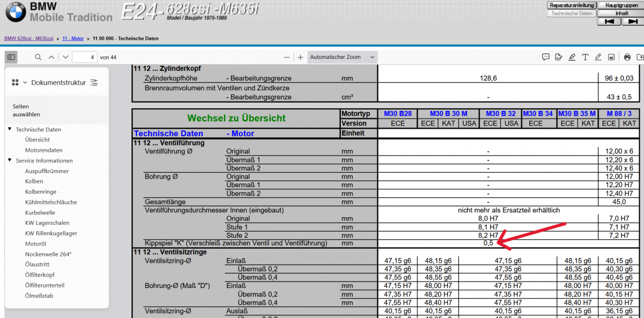Go to previous page with up arrow
This screenshot has width=644, height=318.
coord(52,57)
